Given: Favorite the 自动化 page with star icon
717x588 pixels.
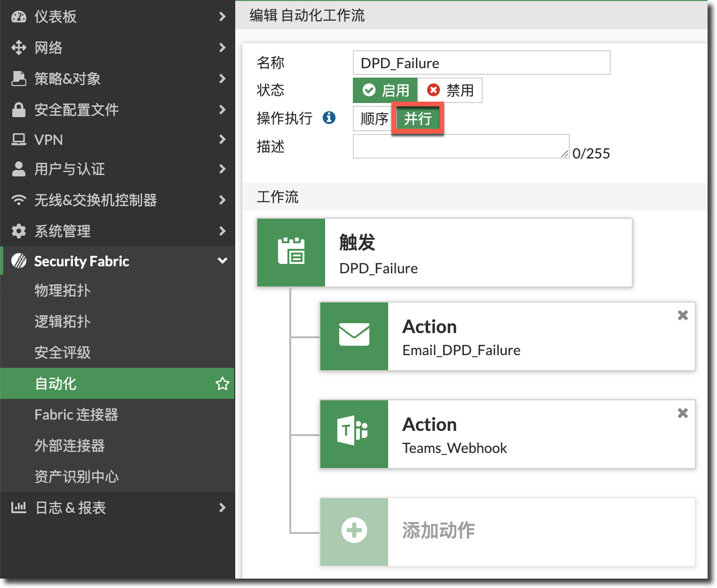Looking at the screenshot, I should 222,384.
